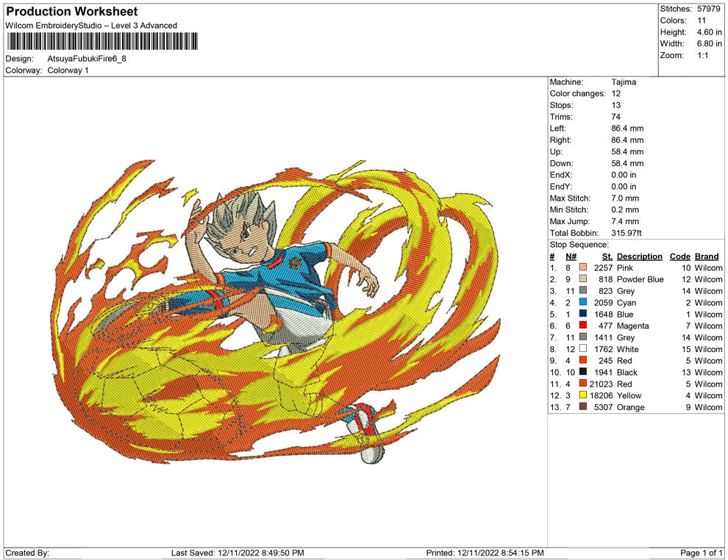The width and height of the screenshot is (728, 560).
Task: Click the 'Stop Sequence:' heading
Action: (579, 245)
